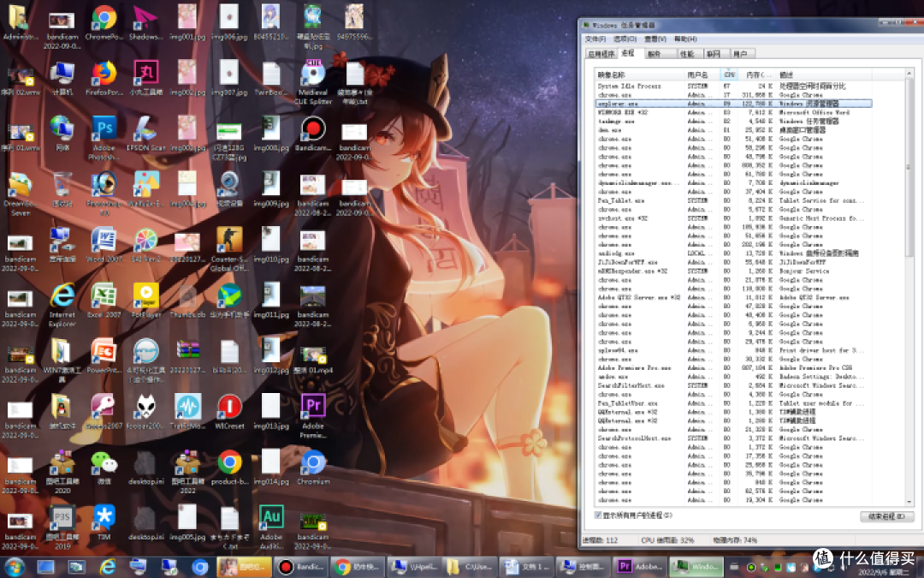
Task: Switch to the 服务 tab
Action: click(x=660, y=54)
